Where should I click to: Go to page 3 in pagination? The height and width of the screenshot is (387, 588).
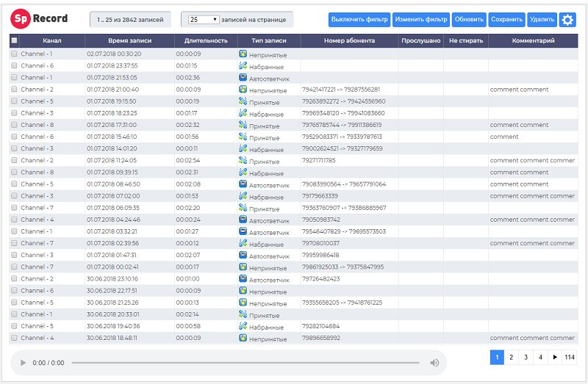point(526,357)
